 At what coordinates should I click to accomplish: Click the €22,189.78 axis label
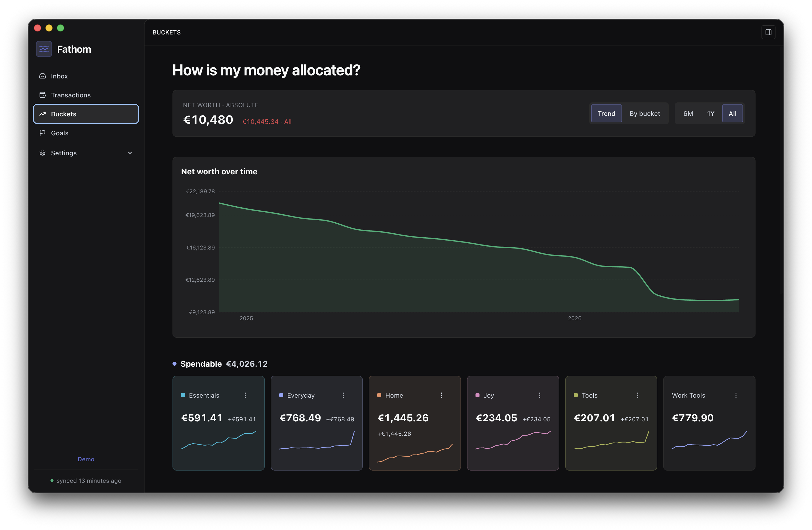[x=200, y=192]
